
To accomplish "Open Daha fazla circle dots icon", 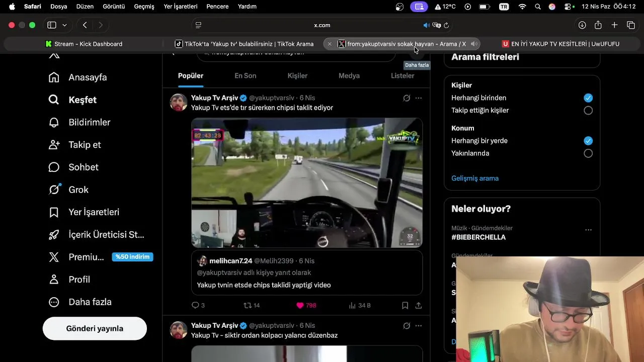I will pos(54,302).
